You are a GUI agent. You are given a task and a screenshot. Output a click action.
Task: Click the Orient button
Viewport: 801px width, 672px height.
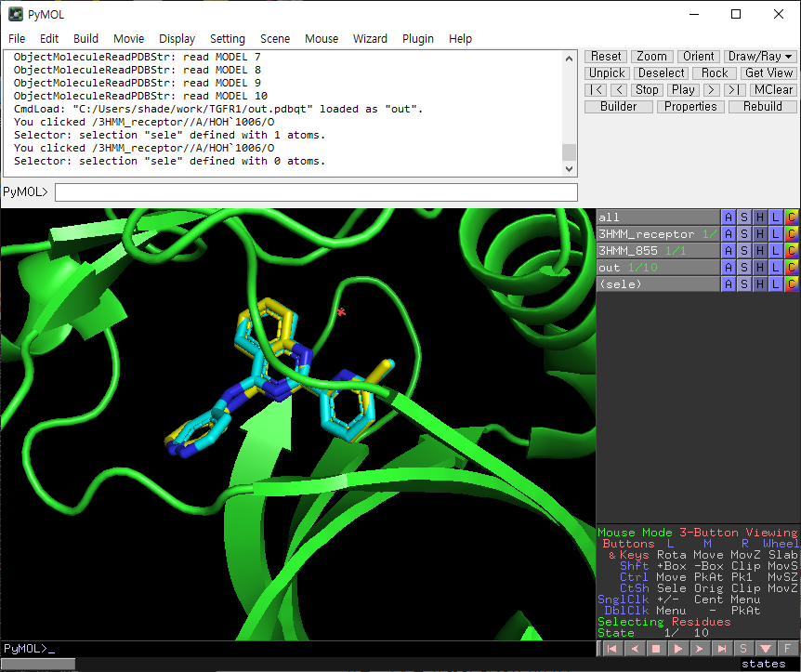699,56
